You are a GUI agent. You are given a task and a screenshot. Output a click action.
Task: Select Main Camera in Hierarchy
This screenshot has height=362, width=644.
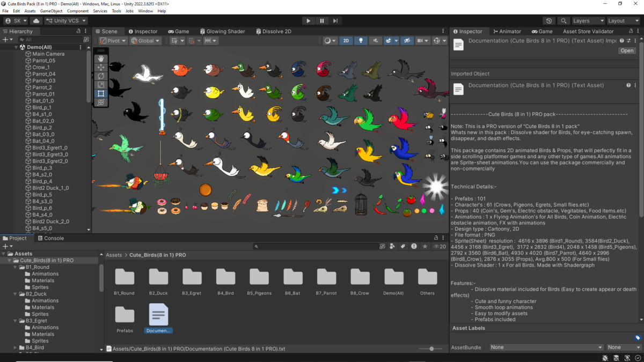pos(48,54)
